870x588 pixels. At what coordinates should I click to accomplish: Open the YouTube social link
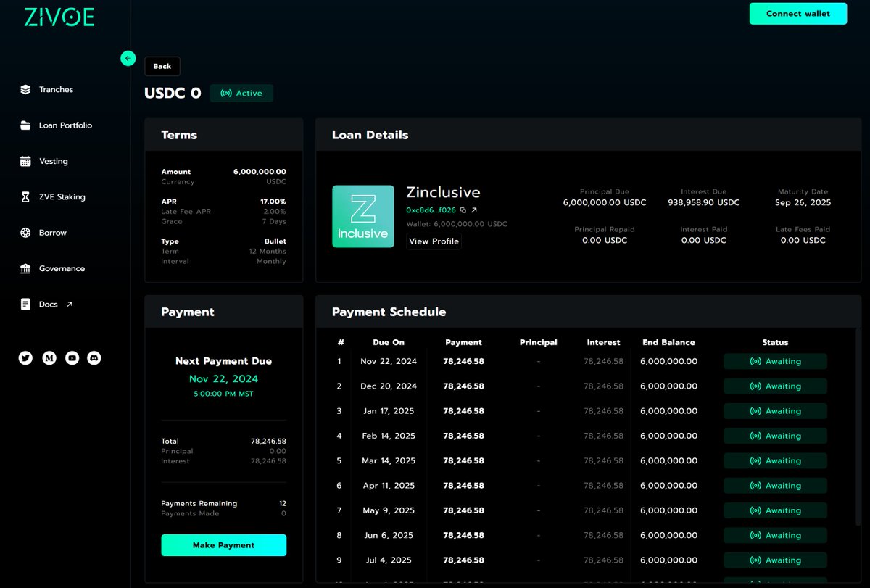click(x=72, y=357)
